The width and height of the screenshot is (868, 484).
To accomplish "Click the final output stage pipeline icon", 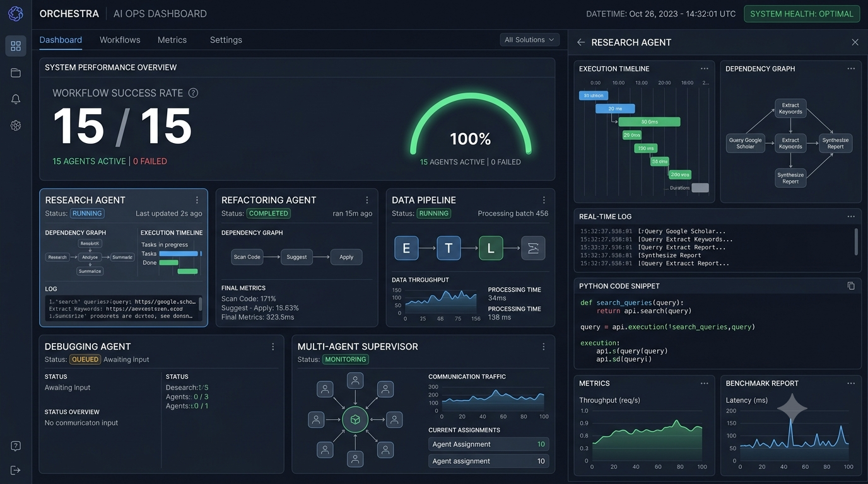I will (533, 248).
